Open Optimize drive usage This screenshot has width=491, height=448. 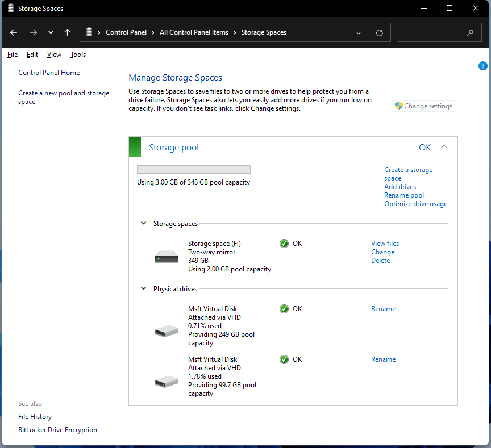(415, 203)
